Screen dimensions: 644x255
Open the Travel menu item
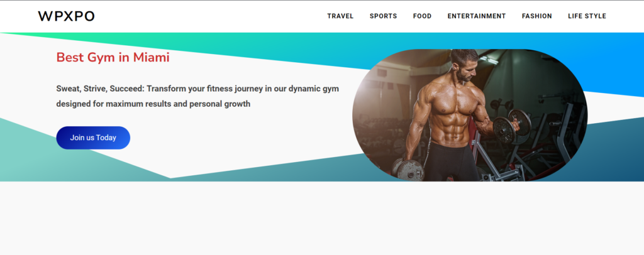tap(340, 16)
